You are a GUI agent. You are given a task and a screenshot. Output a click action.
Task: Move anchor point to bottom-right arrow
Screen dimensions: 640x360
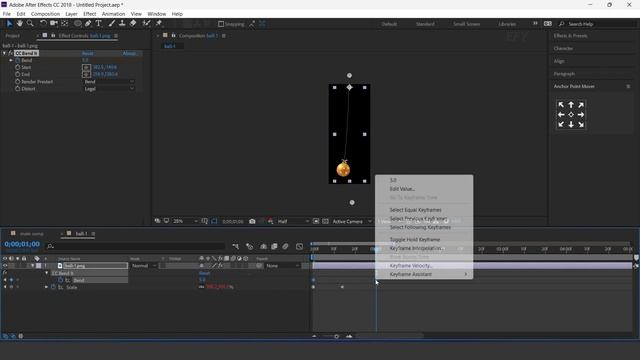click(581, 124)
